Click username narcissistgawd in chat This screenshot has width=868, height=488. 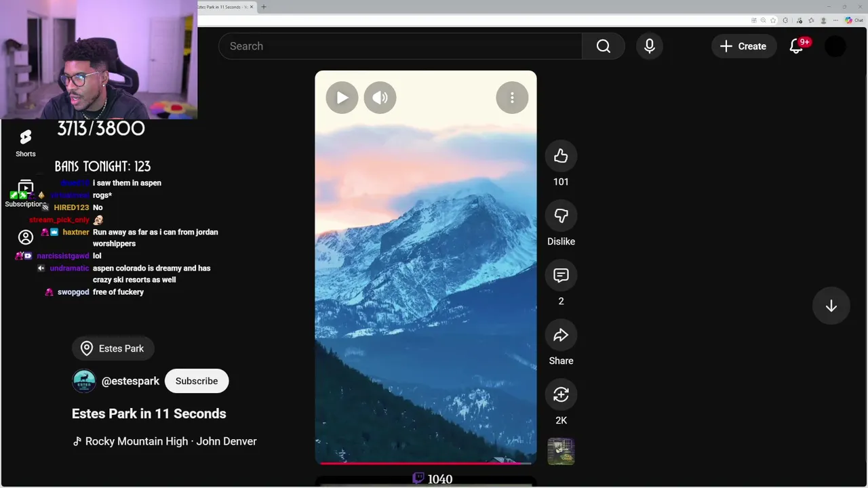coord(63,256)
